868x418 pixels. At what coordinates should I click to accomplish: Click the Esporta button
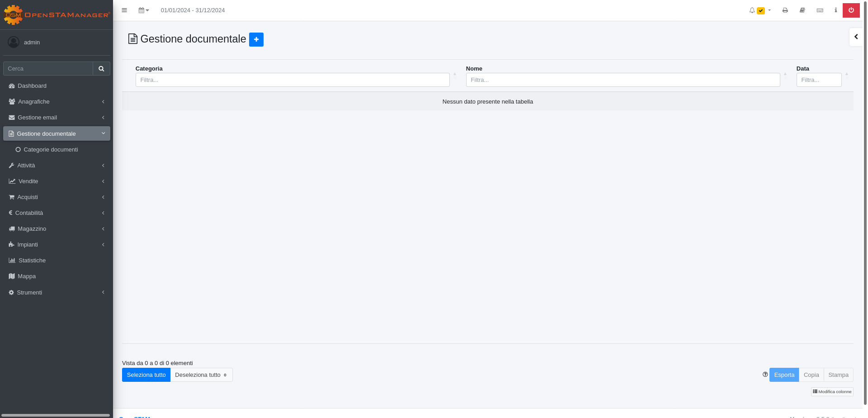click(x=784, y=375)
